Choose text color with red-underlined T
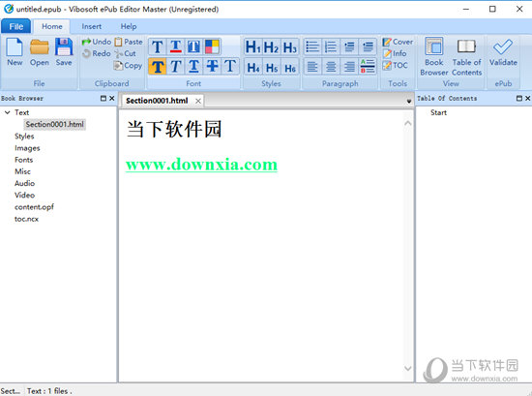The image size is (532, 396). tap(176, 46)
